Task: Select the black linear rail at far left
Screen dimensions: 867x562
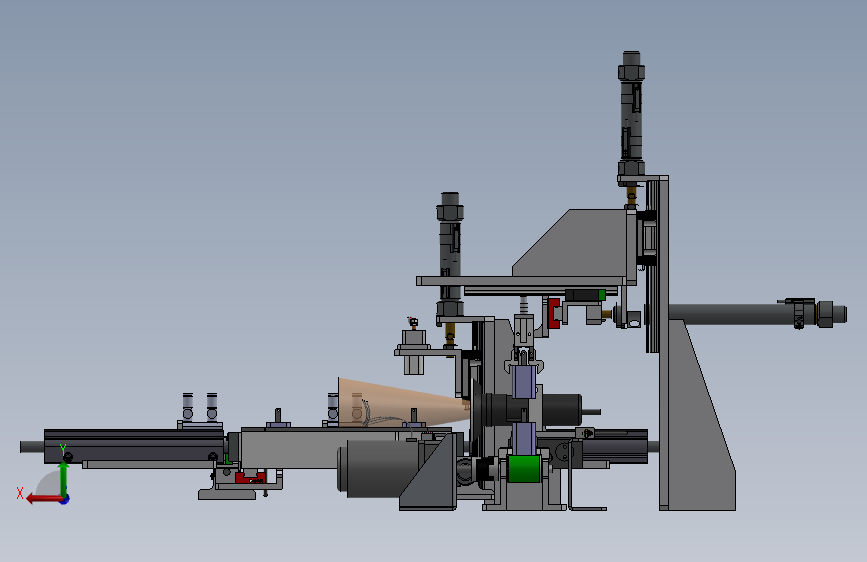Action: click(134, 446)
